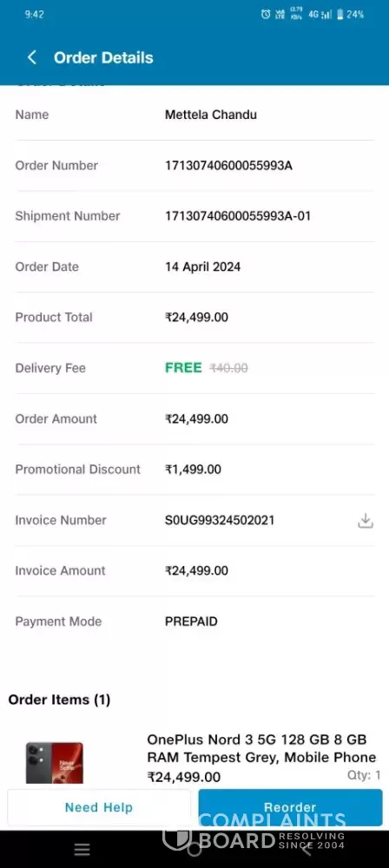Tap the green FREE delivery label
The width and height of the screenshot is (389, 868).
183,368
